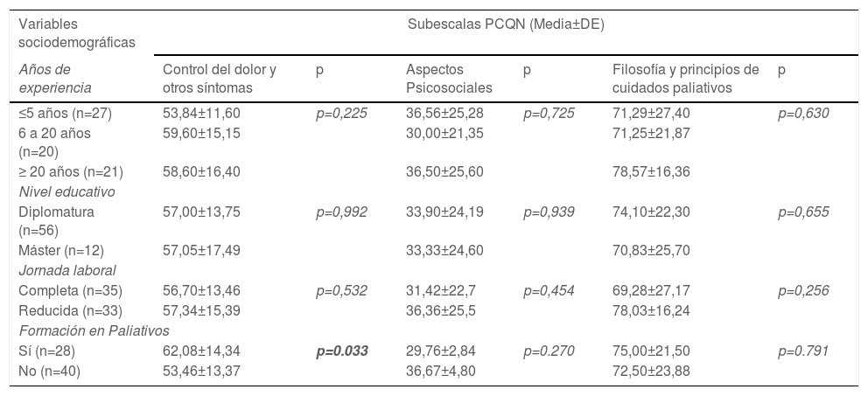Select the 'Máster (n=12)' row label
868x396 pixels.
point(65,251)
